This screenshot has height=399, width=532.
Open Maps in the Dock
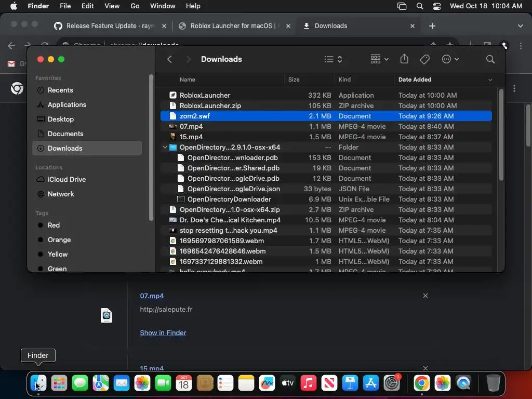(101, 383)
